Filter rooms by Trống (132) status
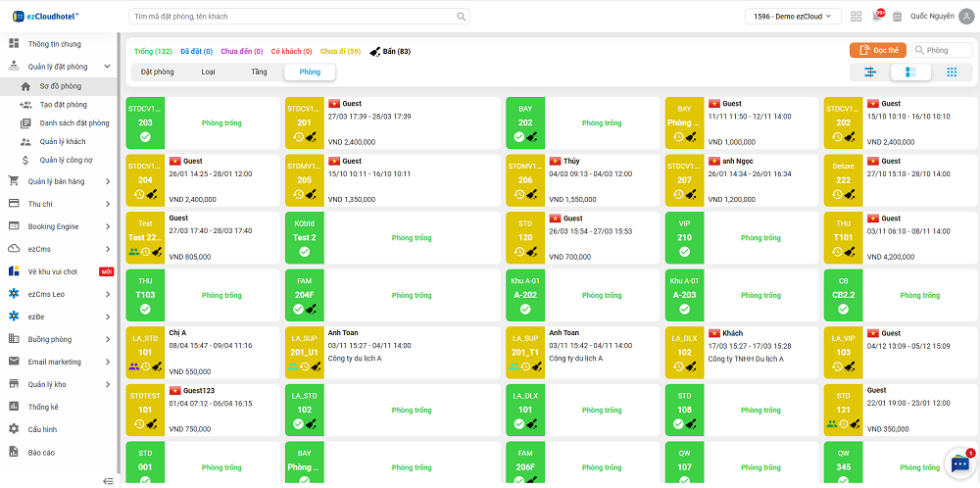Screen dimensions: 980x488 tap(153, 51)
